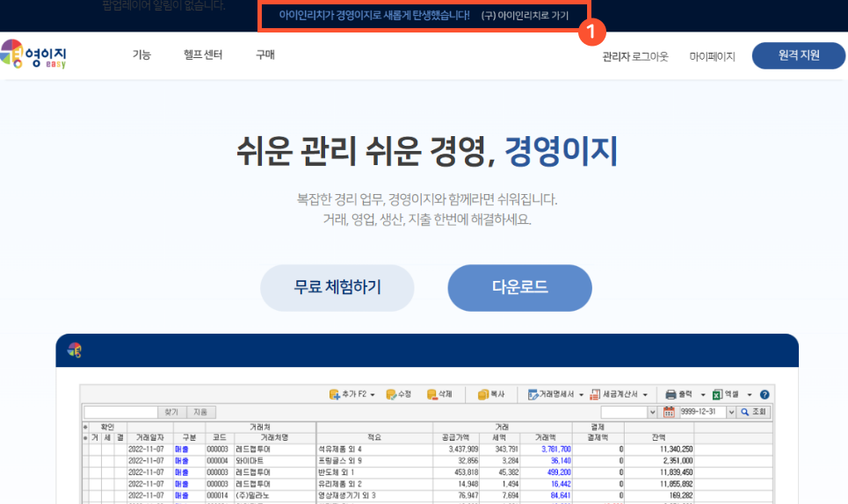Image resolution: width=848 pixels, height=504 pixels.
Task: Click the (구) 아이인리치로 가기 link
Action: click(x=525, y=16)
